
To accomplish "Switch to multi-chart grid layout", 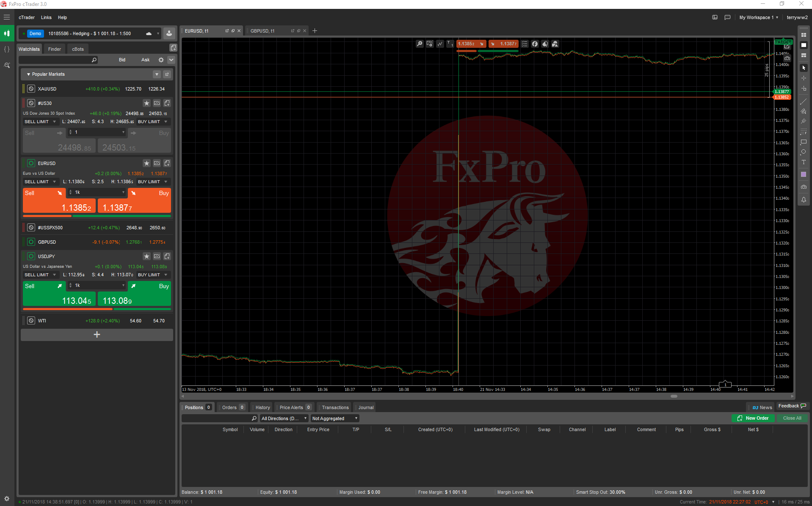I will coord(804,35).
